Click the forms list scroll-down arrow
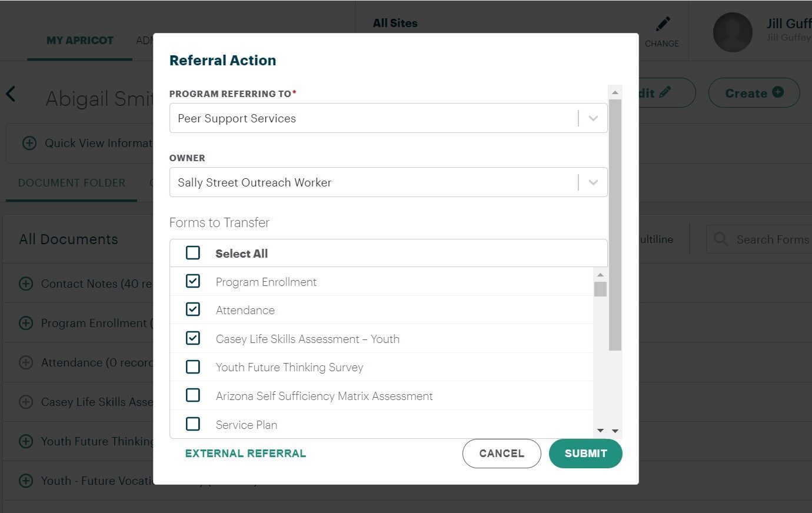The width and height of the screenshot is (812, 513). click(600, 431)
